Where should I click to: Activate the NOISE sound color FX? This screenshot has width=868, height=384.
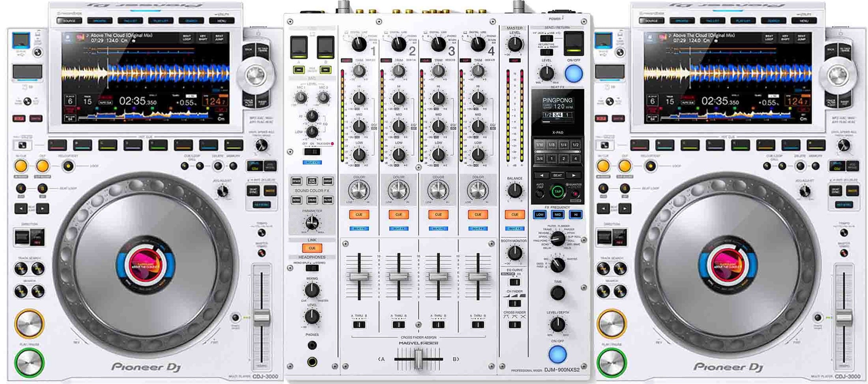pyautogui.click(x=296, y=200)
